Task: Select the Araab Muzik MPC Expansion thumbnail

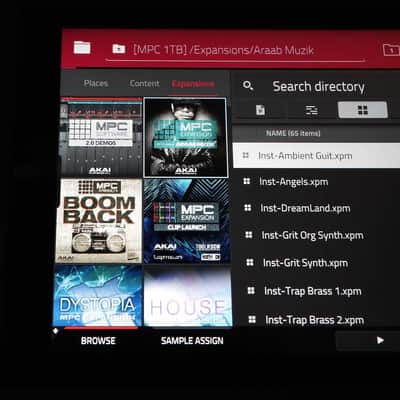Action: [186, 137]
